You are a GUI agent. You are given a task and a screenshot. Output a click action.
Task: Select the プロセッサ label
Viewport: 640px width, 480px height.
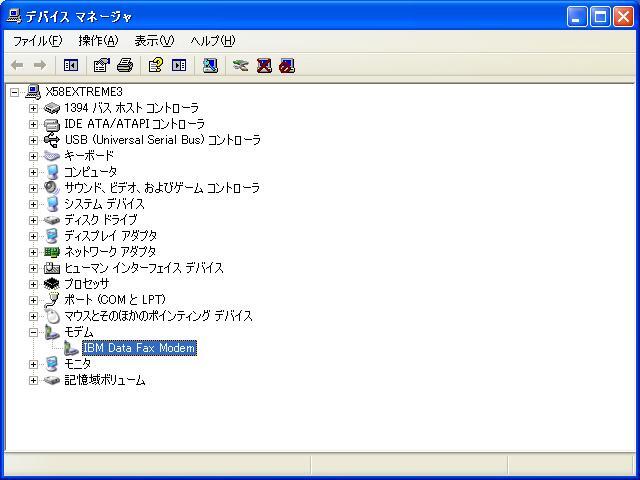point(87,284)
